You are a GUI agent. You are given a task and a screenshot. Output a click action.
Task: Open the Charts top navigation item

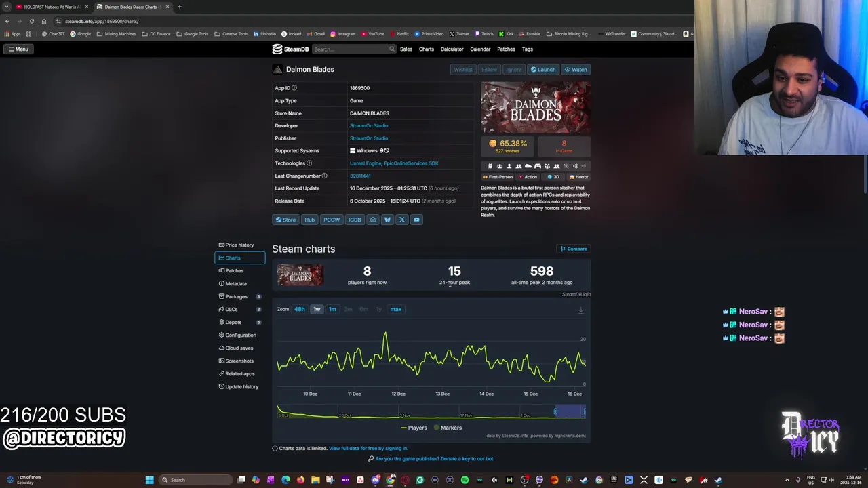tap(427, 49)
